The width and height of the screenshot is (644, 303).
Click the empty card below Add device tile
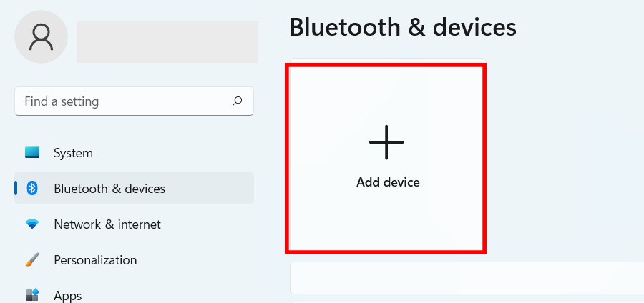pyautogui.click(x=467, y=278)
